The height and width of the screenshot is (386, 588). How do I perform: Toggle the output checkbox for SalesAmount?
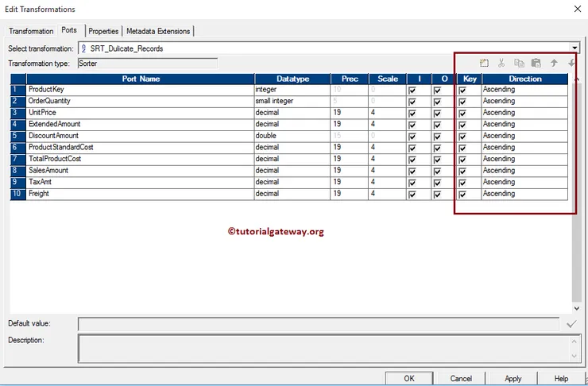click(x=437, y=172)
